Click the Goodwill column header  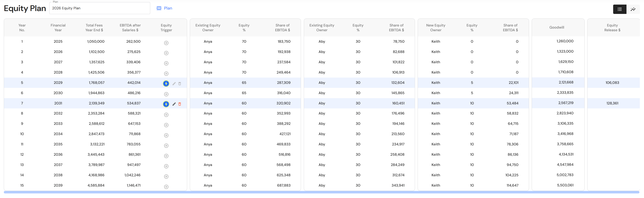point(556,27)
